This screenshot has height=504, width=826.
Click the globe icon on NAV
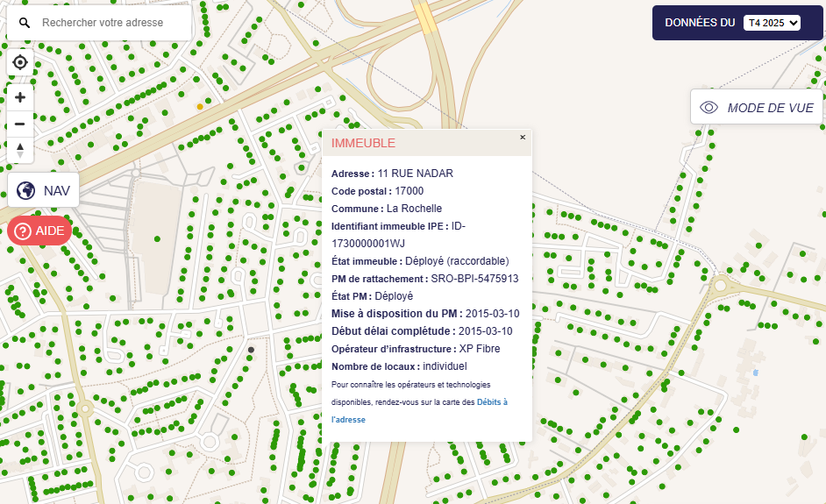click(25, 190)
